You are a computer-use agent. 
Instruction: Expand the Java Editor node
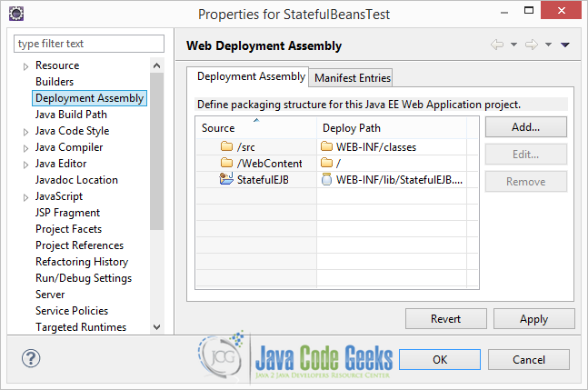coord(25,165)
